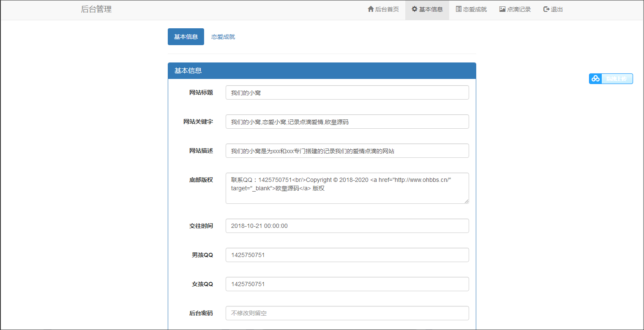The image size is (644, 330).
Task: Focus the 女孩QQ input box
Action: click(347, 284)
